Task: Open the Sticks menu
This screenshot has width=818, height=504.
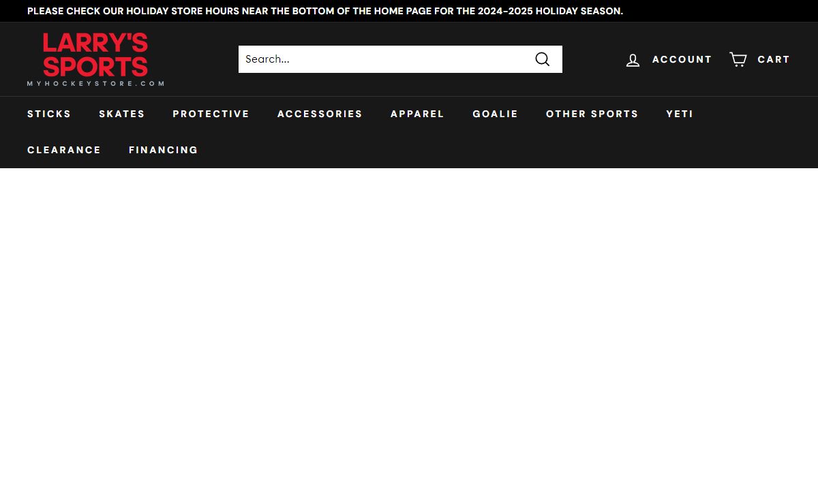Action: [x=49, y=114]
